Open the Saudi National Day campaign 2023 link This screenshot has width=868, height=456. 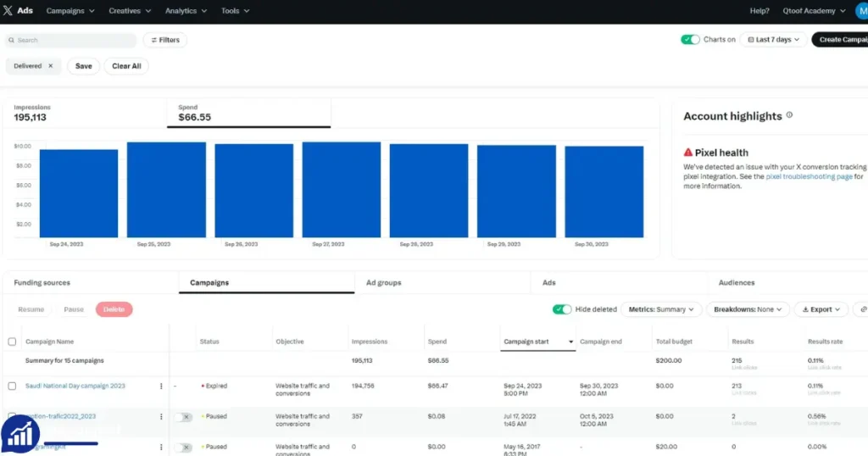pos(75,386)
